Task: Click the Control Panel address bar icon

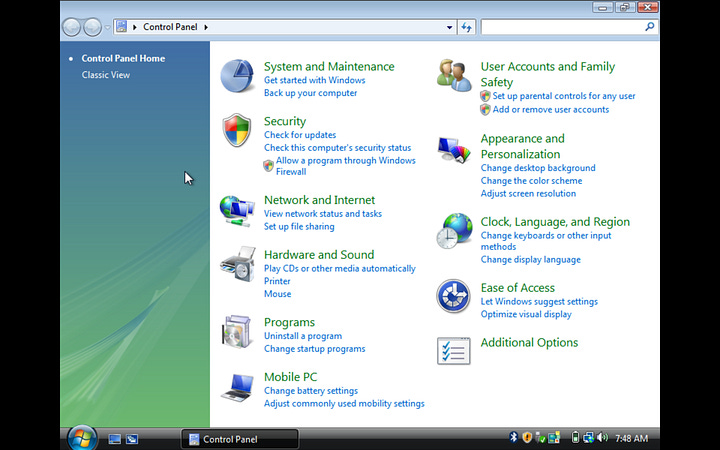Action: click(121, 27)
